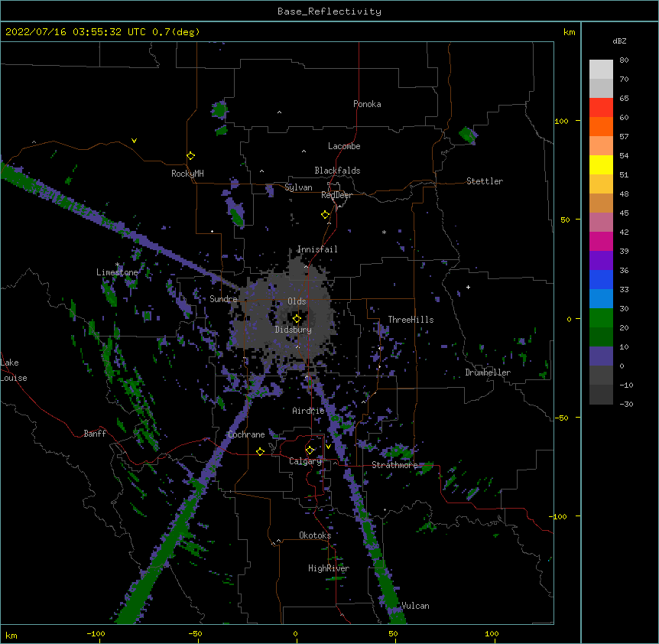
Task: Click the Blackfalds city label
Action: pyautogui.click(x=337, y=171)
